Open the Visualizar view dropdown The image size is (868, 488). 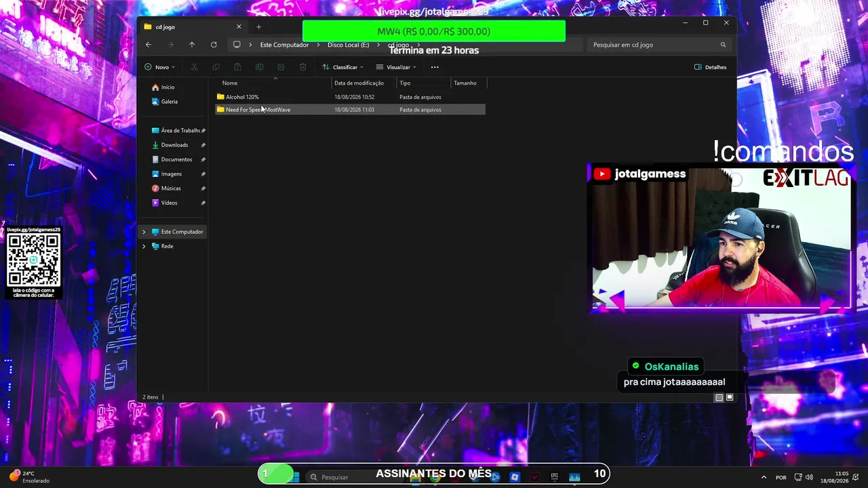tap(396, 67)
